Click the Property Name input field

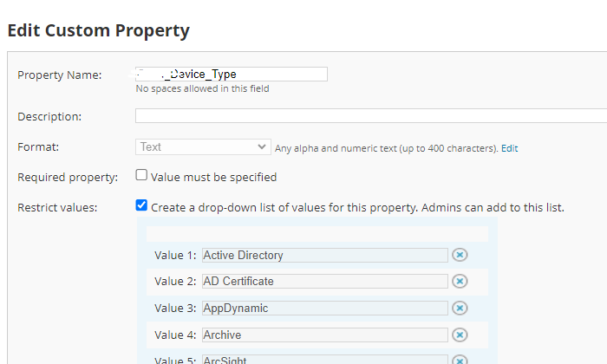tap(232, 74)
